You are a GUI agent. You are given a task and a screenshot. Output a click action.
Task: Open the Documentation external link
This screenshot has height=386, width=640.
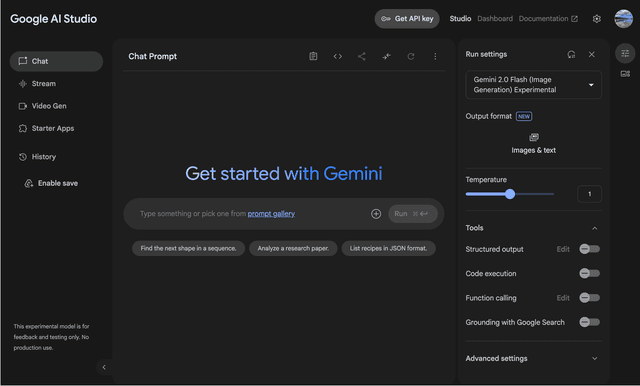[x=548, y=19]
